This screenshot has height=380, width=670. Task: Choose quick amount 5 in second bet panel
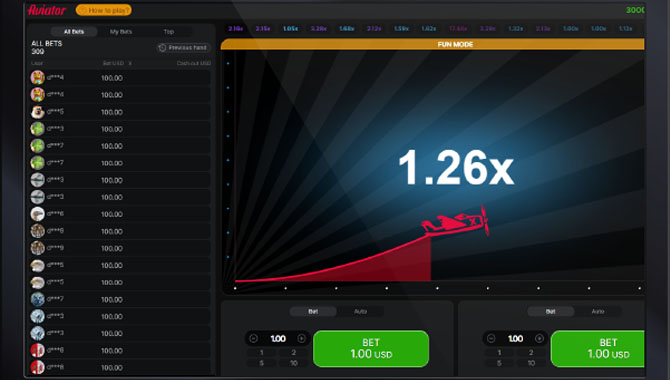tap(499, 363)
